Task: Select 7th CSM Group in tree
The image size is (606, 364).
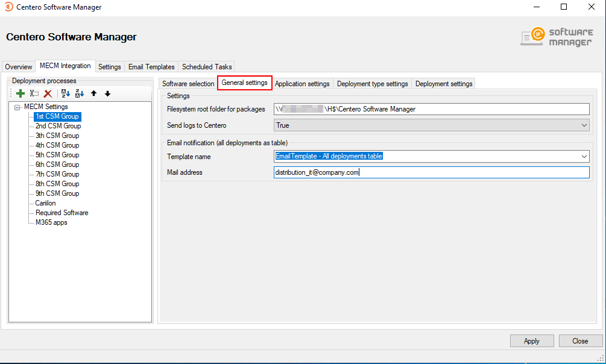Action: [x=57, y=174]
